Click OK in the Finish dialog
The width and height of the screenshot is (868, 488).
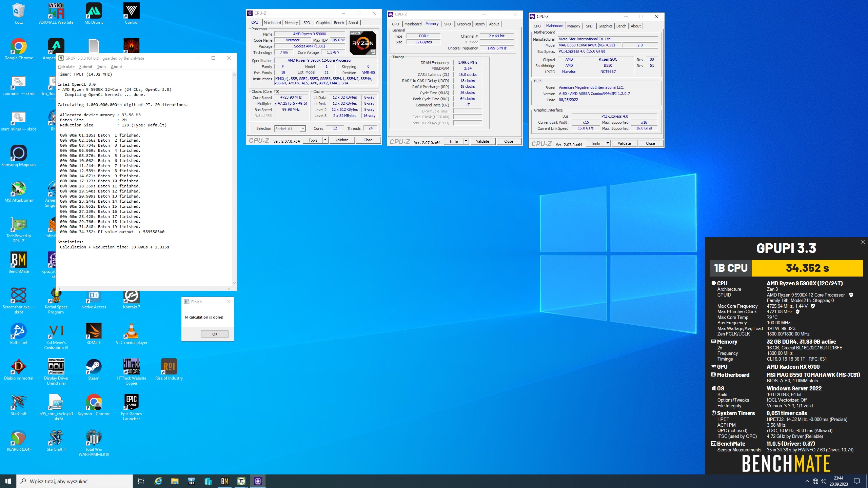[215, 334]
